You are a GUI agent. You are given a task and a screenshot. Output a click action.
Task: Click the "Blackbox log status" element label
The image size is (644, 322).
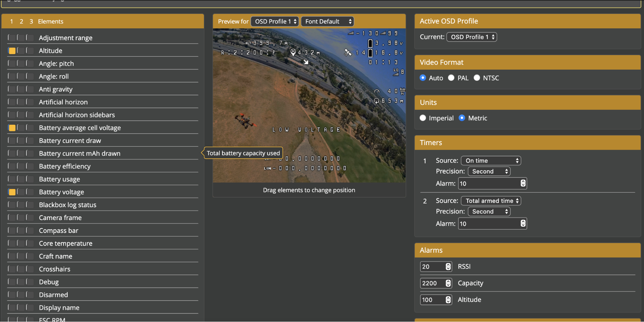click(68, 205)
